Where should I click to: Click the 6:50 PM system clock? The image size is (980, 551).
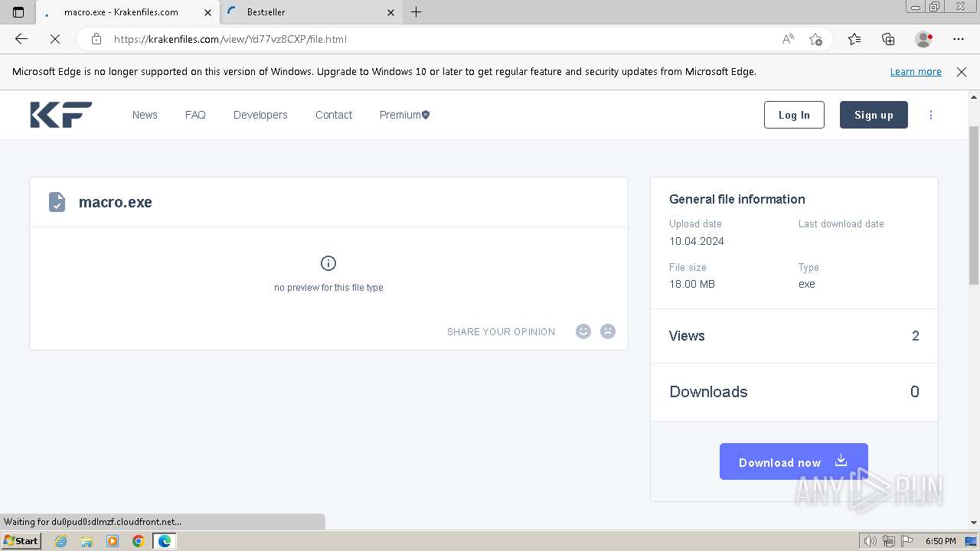(x=940, y=541)
